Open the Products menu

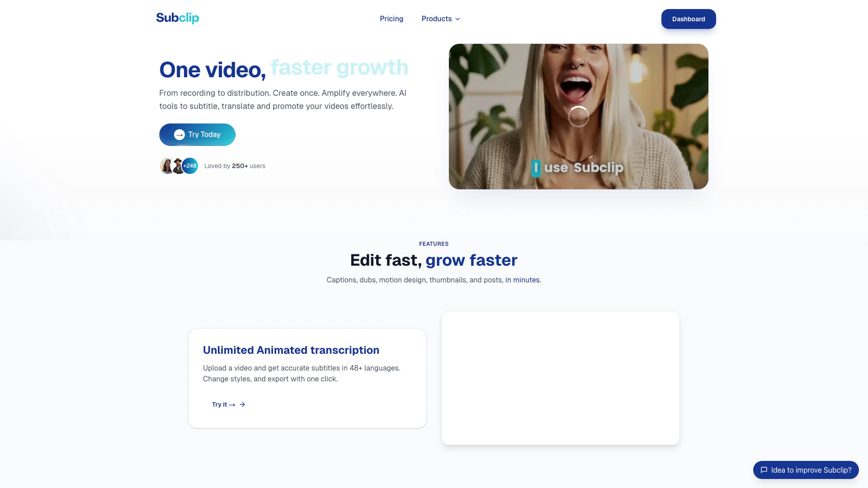(x=437, y=19)
